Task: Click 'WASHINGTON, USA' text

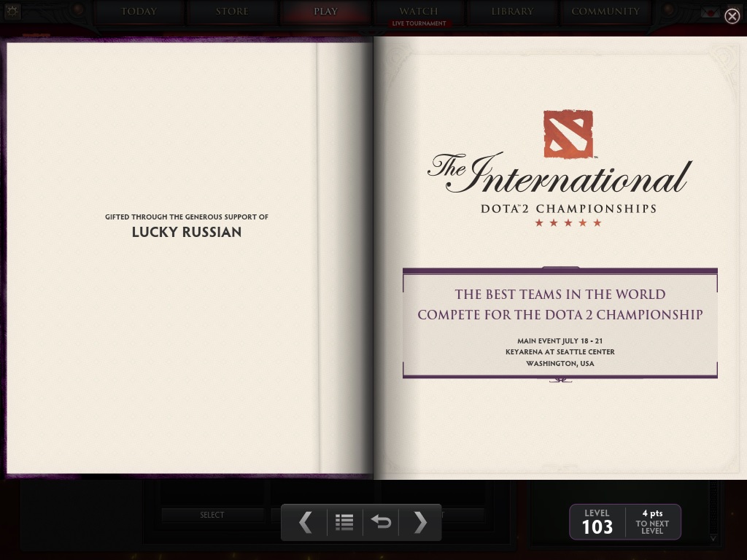Action: pyautogui.click(x=560, y=363)
